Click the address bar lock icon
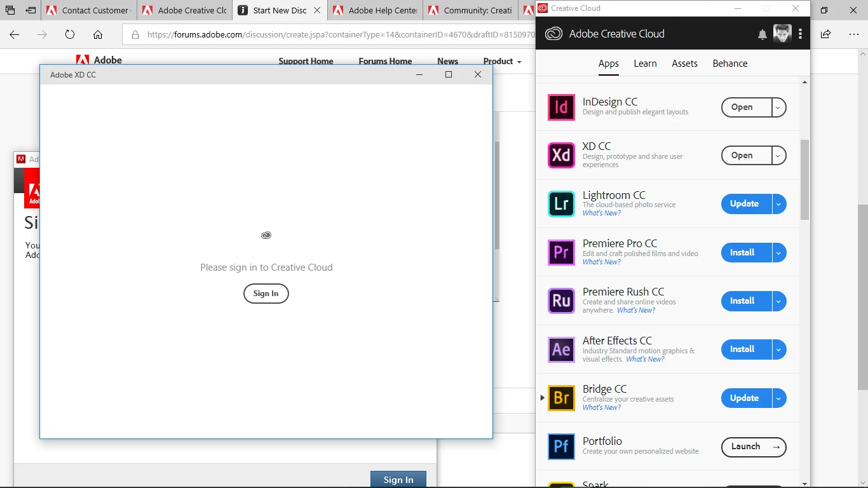Viewport: 868px width, 488px height. click(x=135, y=35)
